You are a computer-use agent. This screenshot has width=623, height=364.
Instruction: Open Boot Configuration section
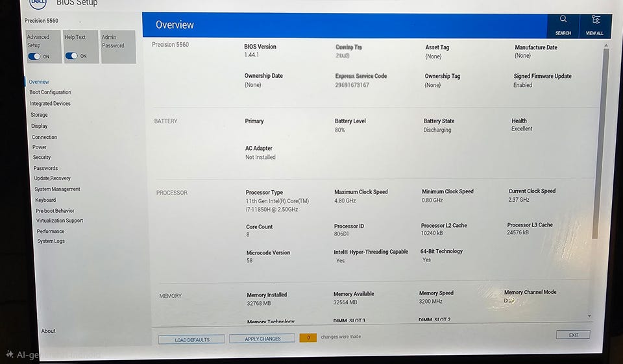(x=51, y=92)
